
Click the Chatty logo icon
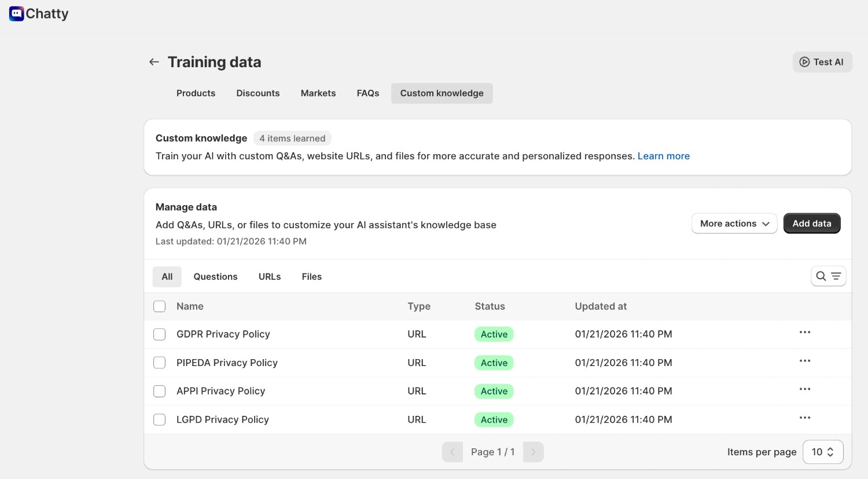(x=17, y=13)
